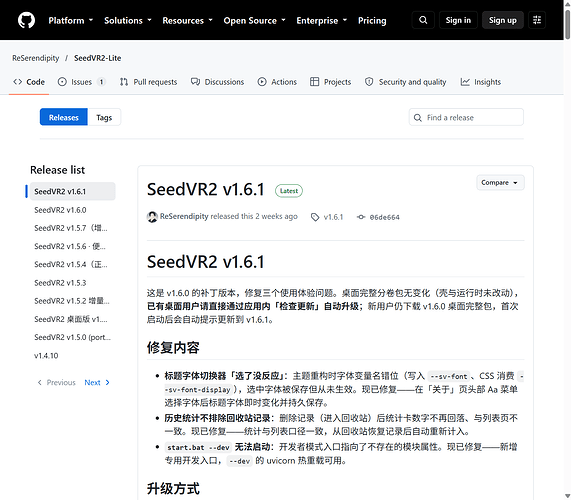Image resolution: width=571 pixels, height=500 pixels.
Task: Focus the Find a release search field
Action: click(466, 117)
